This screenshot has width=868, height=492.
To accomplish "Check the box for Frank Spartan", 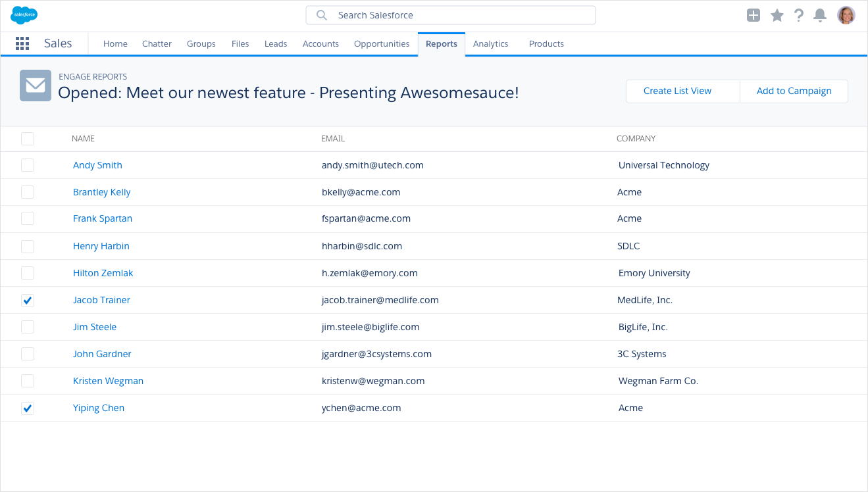I will click(28, 218).
